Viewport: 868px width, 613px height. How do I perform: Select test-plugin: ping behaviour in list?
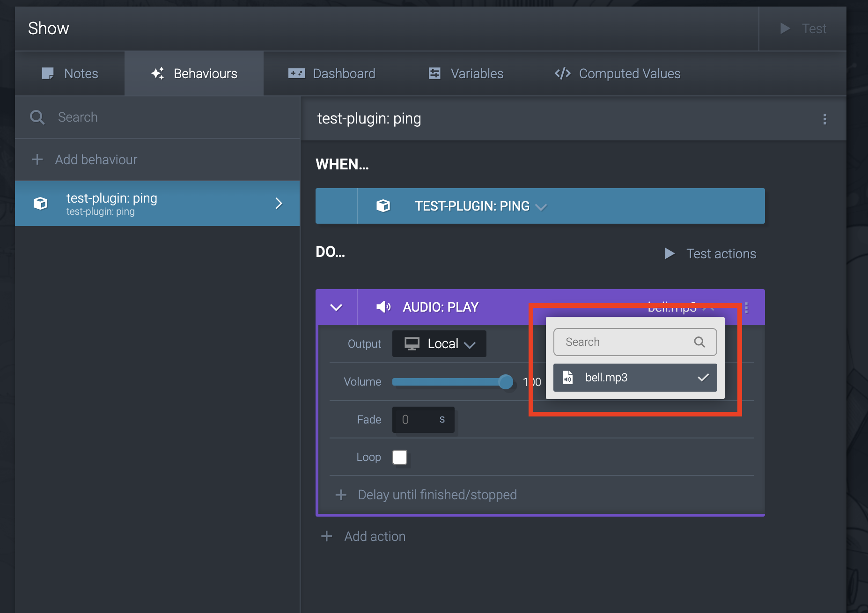click(x=157, y=204)
